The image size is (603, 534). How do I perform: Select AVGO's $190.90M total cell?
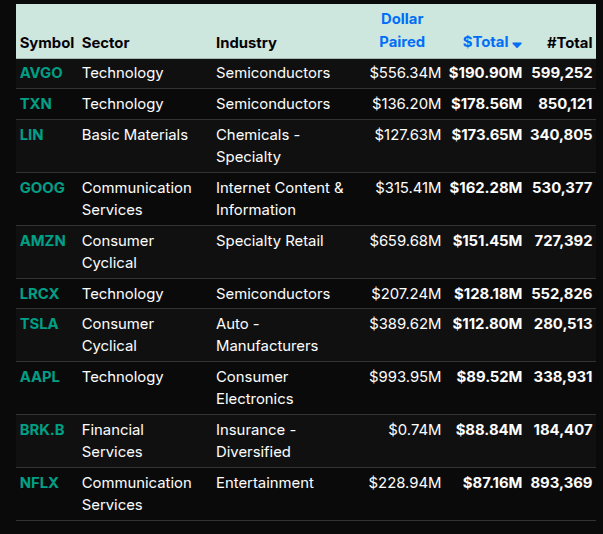coord(485,73)
